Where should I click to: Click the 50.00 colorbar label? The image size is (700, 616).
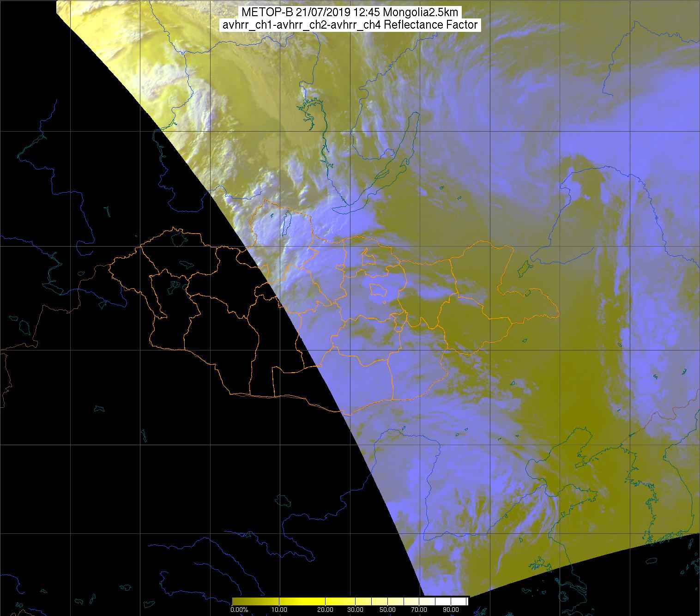pyautogui.click(x=388, y=610)
